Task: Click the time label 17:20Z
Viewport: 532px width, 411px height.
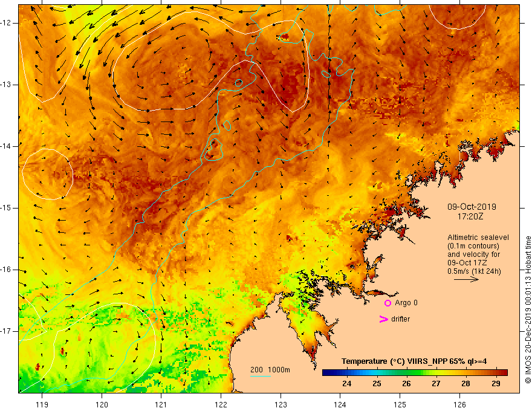Action: (x=470, y=216)
